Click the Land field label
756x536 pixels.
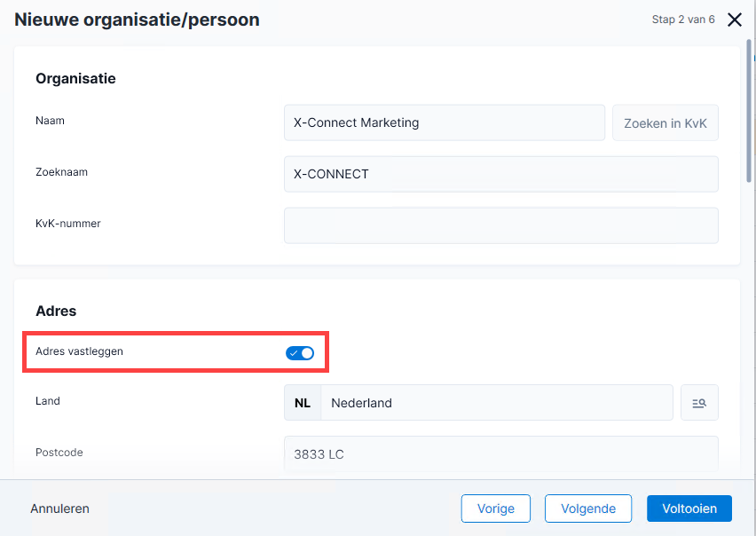click(x=48, y=401)
